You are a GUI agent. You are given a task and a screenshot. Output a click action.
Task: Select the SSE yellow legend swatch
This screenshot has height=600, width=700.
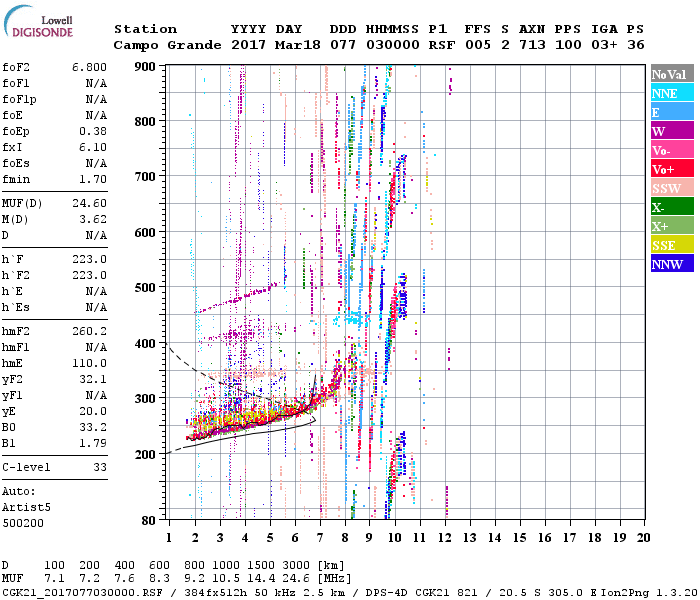672,245
